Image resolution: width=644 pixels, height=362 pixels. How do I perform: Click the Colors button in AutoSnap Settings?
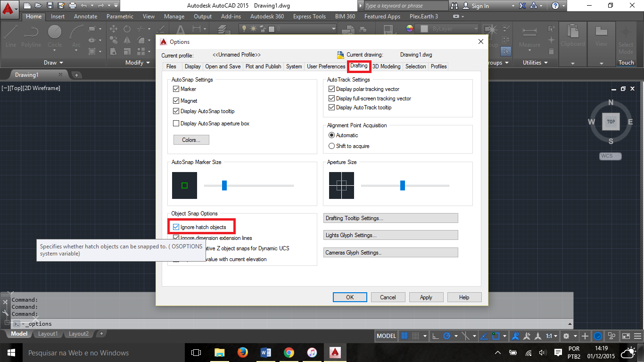[191, 140]
